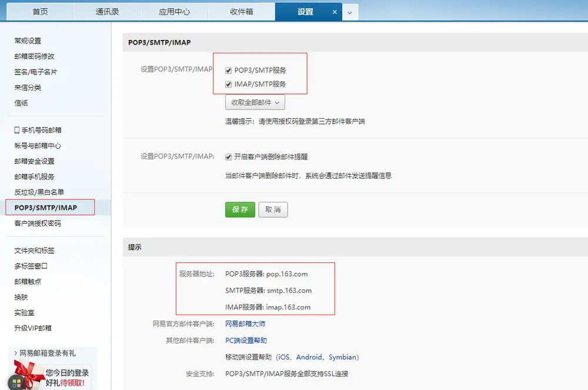Enable the POP3/SMTP服务 checkbox
This screenshot has width=588, height=390.
pyautogui.click(x=228, y=69)
